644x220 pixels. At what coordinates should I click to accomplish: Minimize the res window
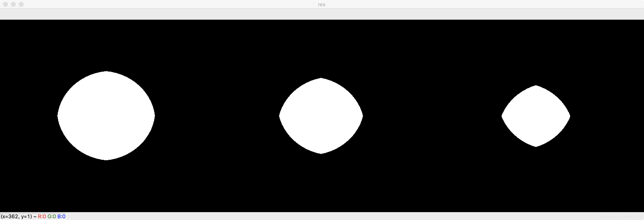14,4
